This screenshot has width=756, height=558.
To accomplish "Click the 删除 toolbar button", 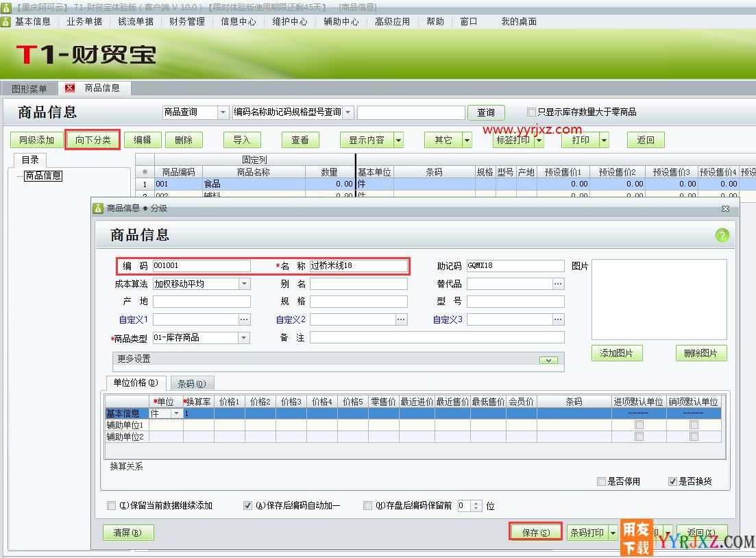I will pos(184,141).
